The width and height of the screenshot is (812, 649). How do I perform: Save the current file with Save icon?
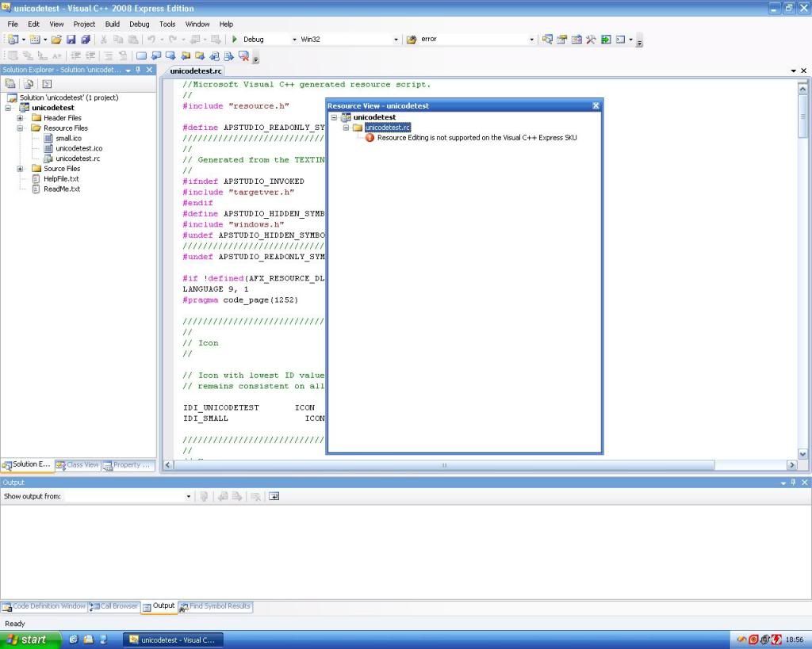pos(71,40)
